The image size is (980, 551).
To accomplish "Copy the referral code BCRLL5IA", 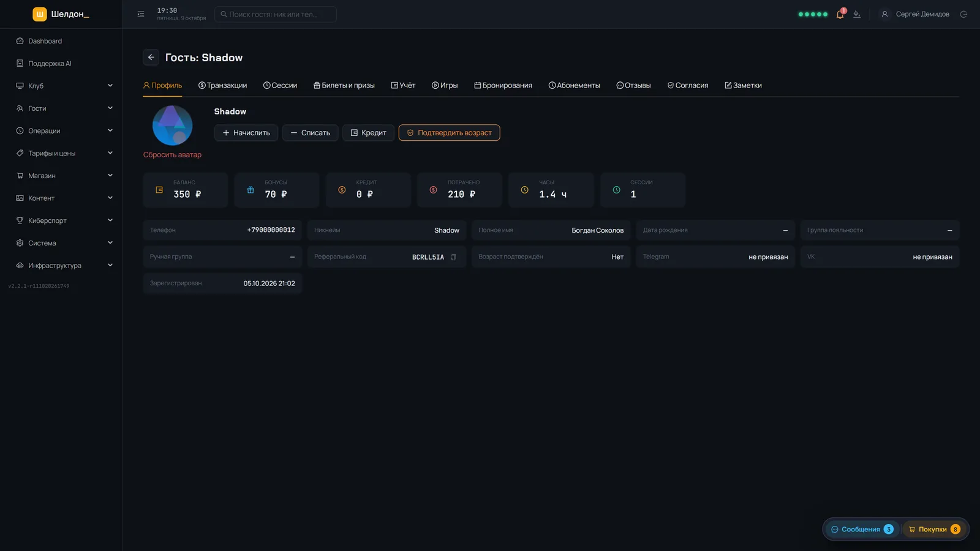I will (453, 257).
